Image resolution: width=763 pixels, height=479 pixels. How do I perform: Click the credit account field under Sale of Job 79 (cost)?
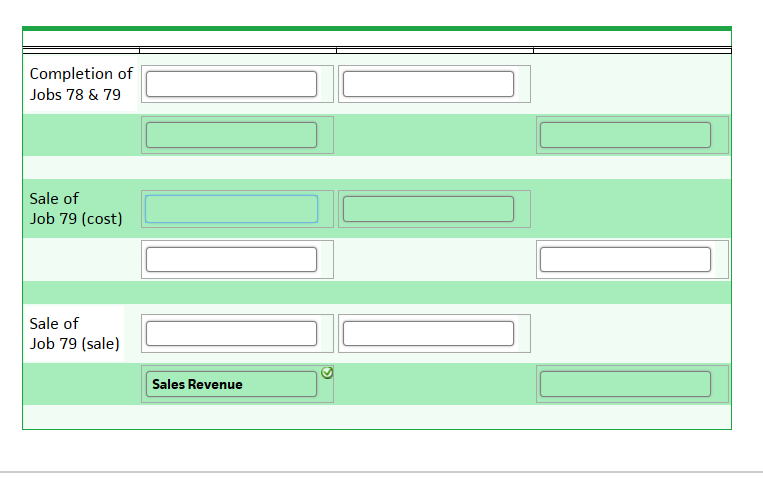coord(231,259)
